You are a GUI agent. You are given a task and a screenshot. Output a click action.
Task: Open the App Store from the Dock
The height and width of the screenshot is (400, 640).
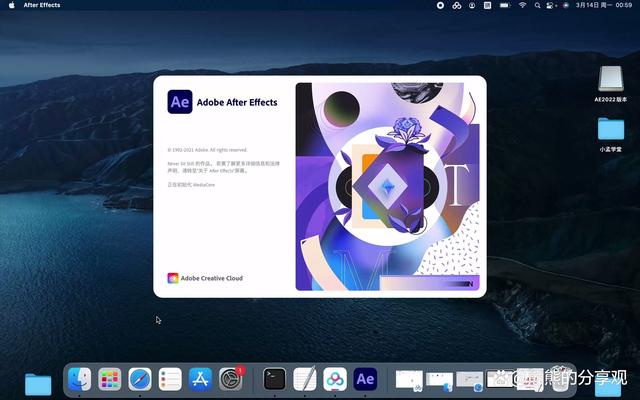200,379
